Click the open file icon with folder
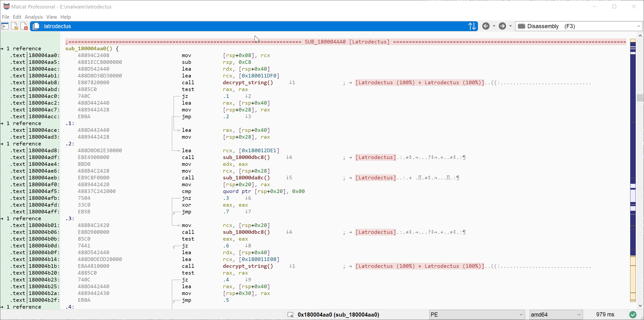The height and width of the screenshot is (320, 644). pos(15,26)
